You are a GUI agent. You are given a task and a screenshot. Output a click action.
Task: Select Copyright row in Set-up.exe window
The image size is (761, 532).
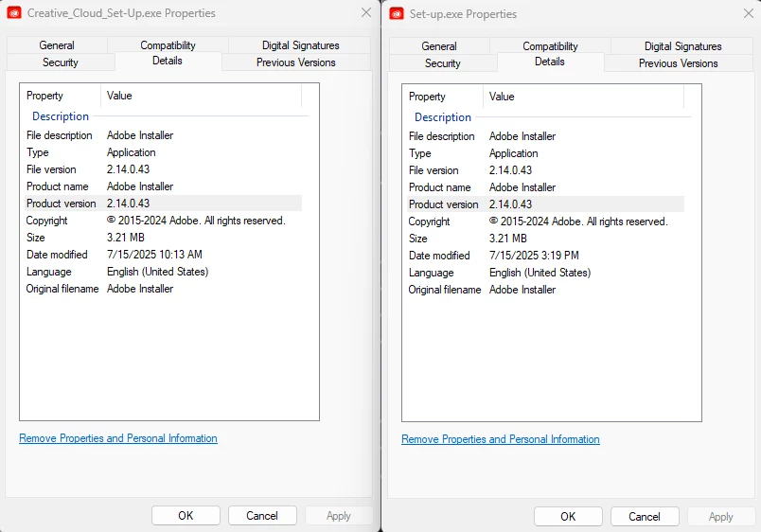point(545,222)
